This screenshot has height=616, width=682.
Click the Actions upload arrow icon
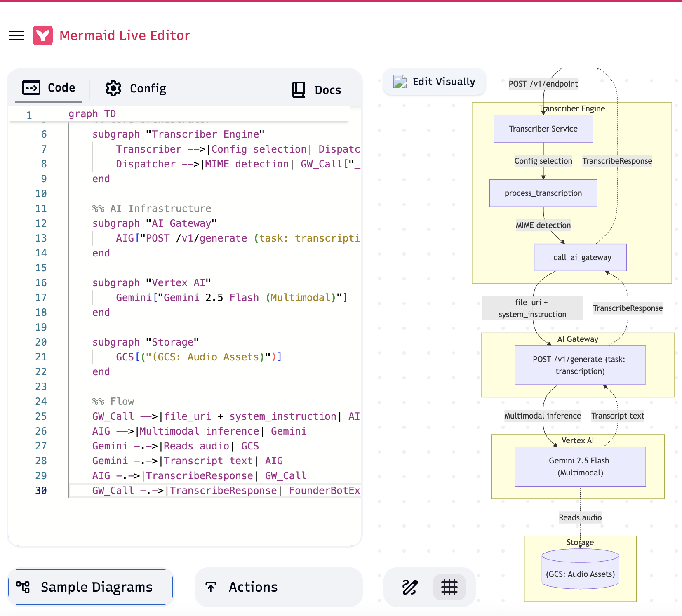[211, 587]
